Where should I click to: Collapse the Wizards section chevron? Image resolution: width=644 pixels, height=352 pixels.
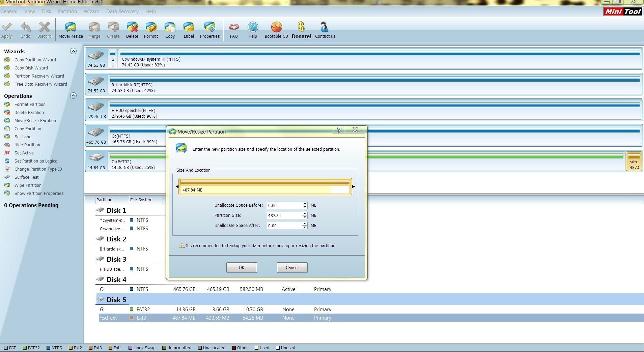[73, 51]
